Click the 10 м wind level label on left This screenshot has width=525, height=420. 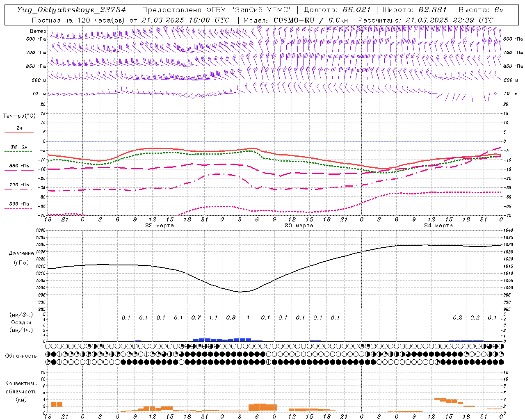(x=39, y=94)
